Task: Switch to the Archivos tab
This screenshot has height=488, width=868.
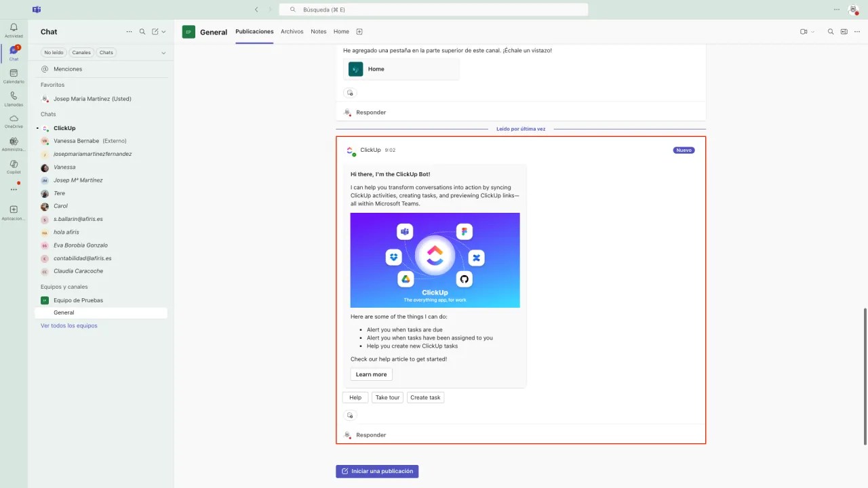Action: [x=292, y=31]
